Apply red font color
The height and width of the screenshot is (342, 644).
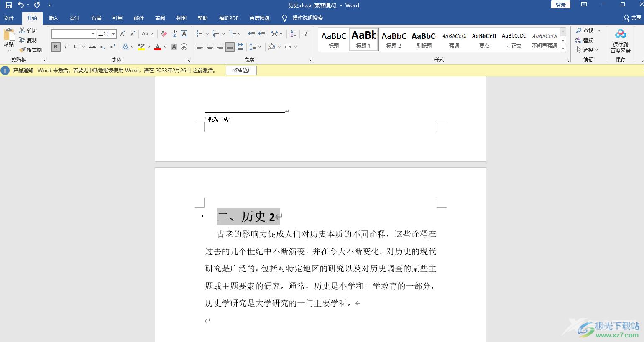point(158,47)
